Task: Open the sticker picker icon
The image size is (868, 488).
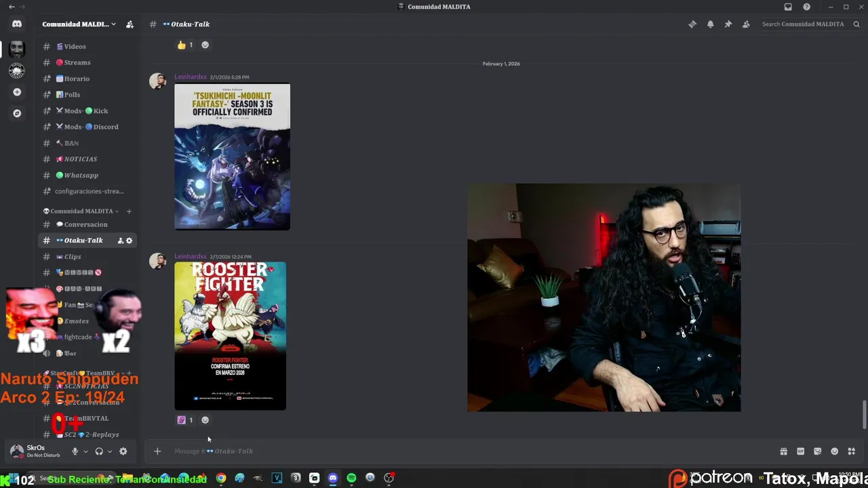Action: (x=817, y=451)
